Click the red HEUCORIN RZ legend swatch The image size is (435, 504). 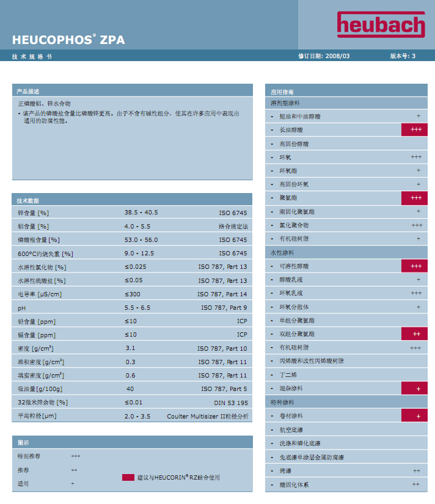[128, 477]
